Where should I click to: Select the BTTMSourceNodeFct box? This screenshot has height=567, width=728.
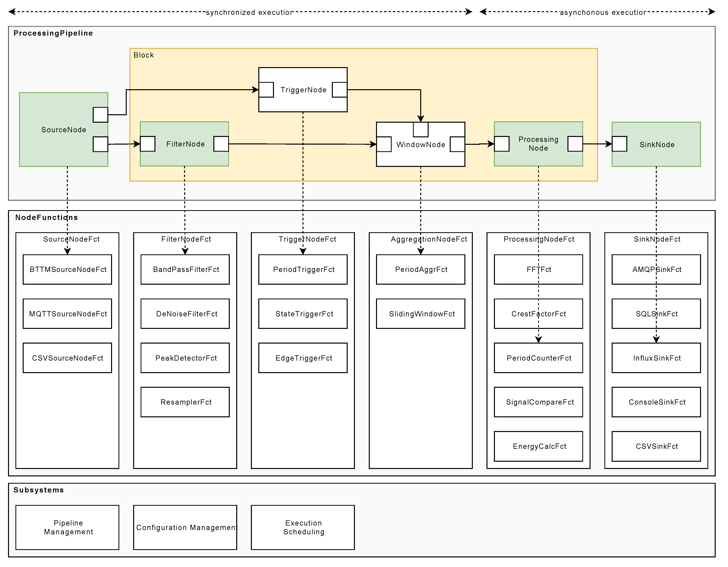tap(67, 269)
